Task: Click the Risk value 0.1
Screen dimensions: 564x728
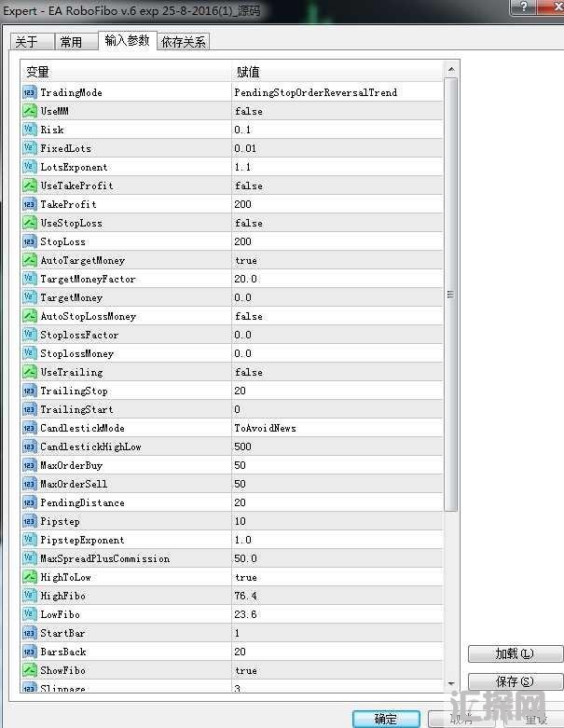Action: tap(242, 130)
